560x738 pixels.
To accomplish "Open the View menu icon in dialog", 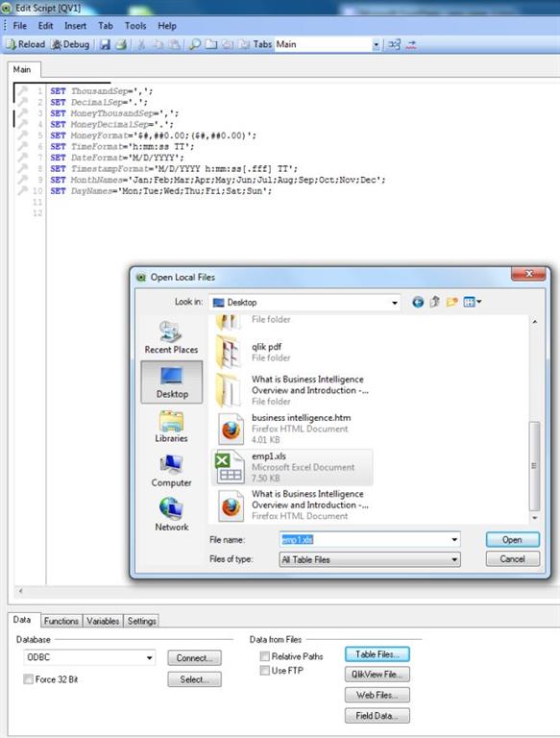I will tap(472, 302).
